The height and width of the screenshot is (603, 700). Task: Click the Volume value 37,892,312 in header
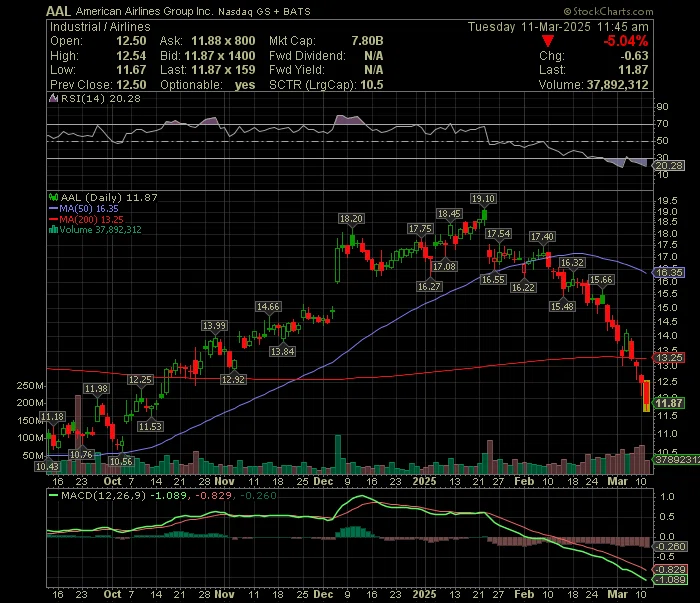click(x=617, y=85)
